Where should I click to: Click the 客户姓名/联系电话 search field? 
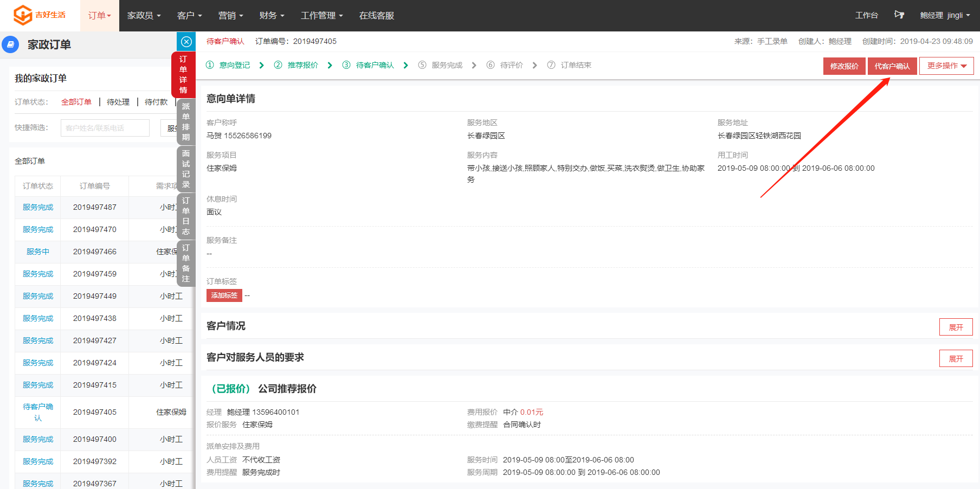coord(105,128)
